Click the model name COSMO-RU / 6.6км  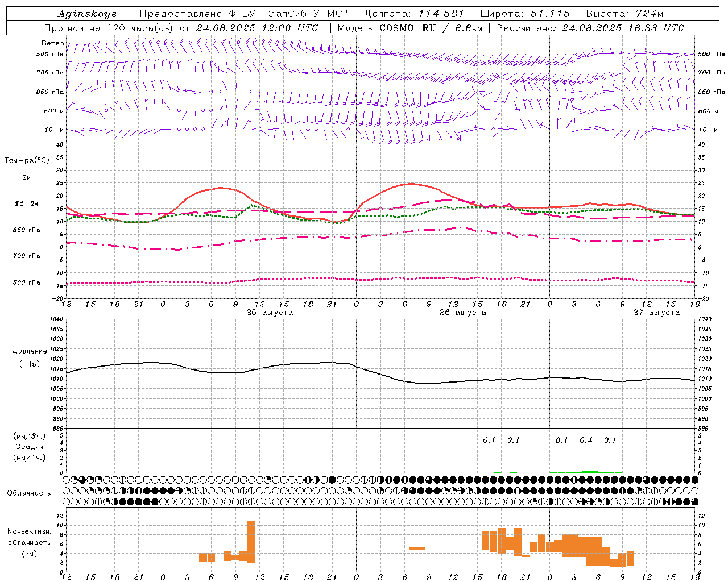(431, 28)
